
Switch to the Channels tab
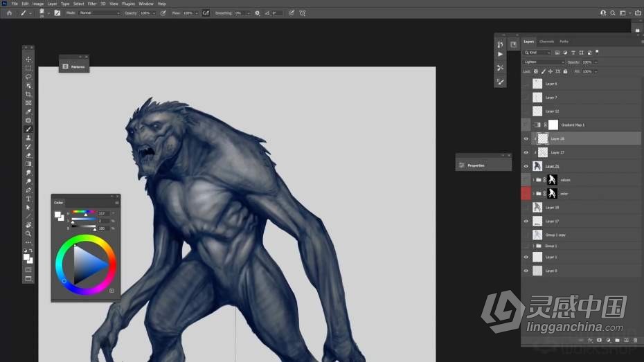[546, 42]
